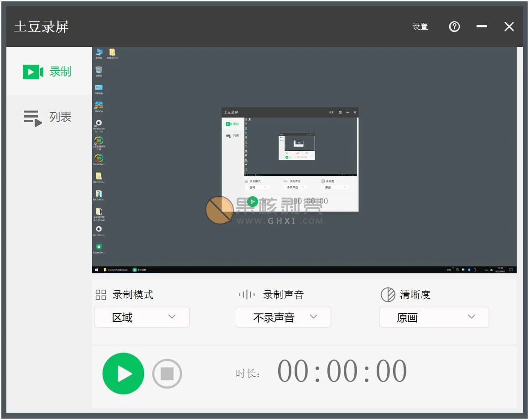Switch to the 录制 tab
Image resolution: width=529 pixels, height=420 pixels.
[48, 72]
